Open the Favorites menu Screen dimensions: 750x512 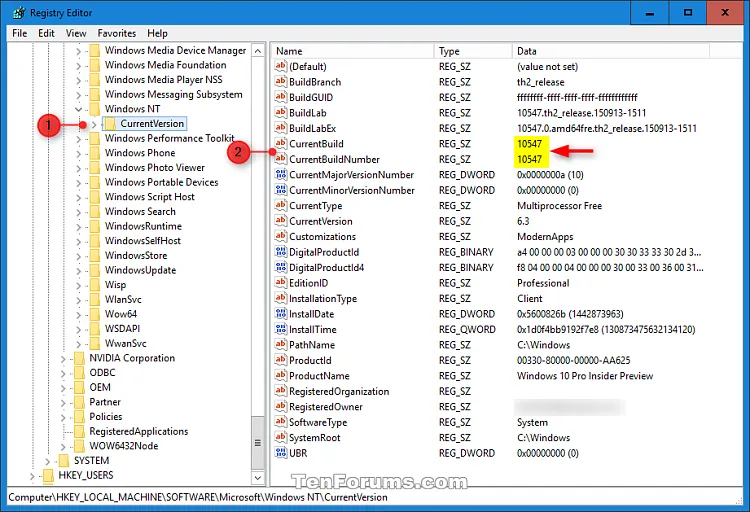(116, 33)
